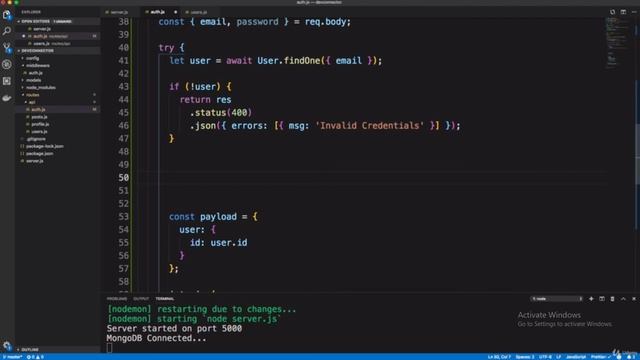640x360 pixels.
Task: Switch to the users.js editor tab
Action: 199,12
